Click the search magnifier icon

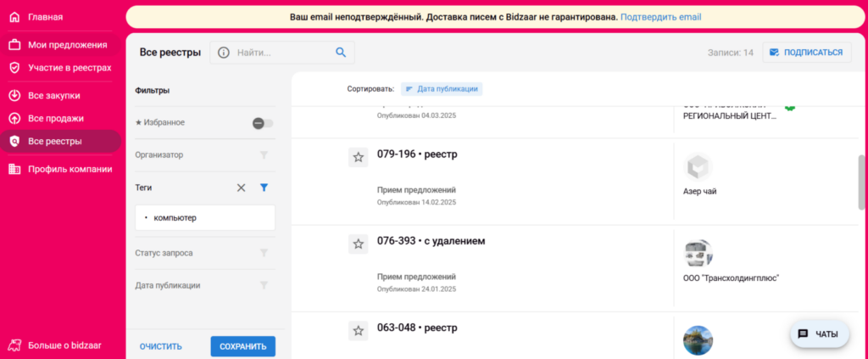[x=341, y=53]
